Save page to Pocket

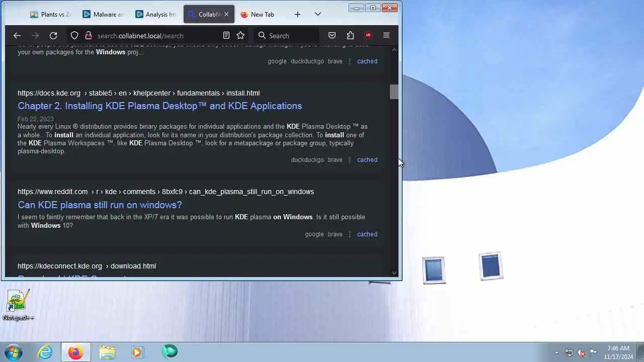tap(332, 36)
